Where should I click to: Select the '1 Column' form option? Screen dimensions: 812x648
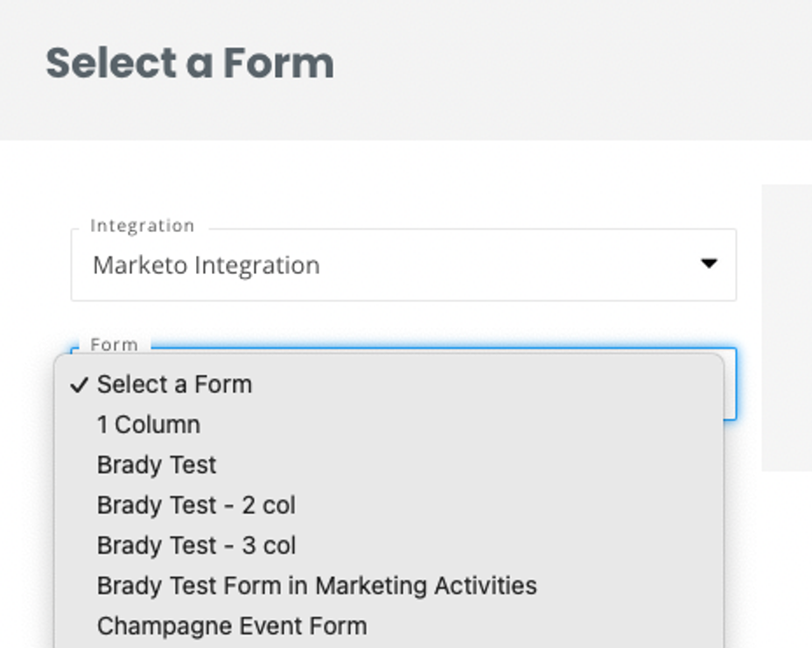tap(149, 425)
